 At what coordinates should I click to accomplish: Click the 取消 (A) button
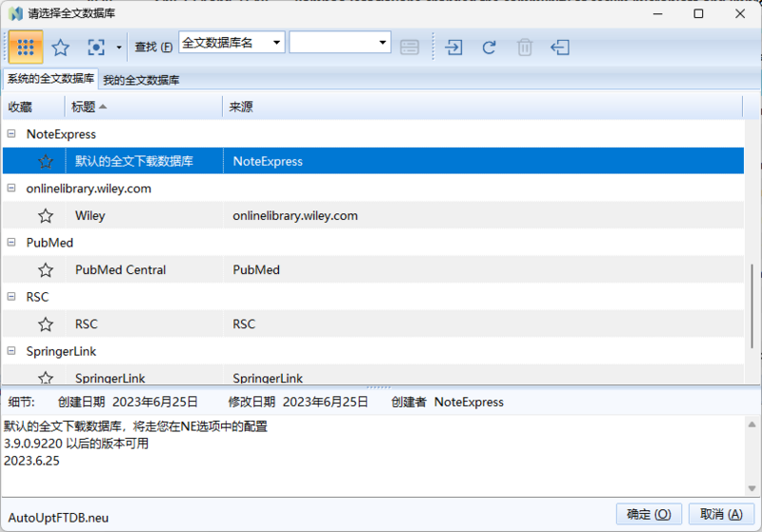[x=721, y=514]
